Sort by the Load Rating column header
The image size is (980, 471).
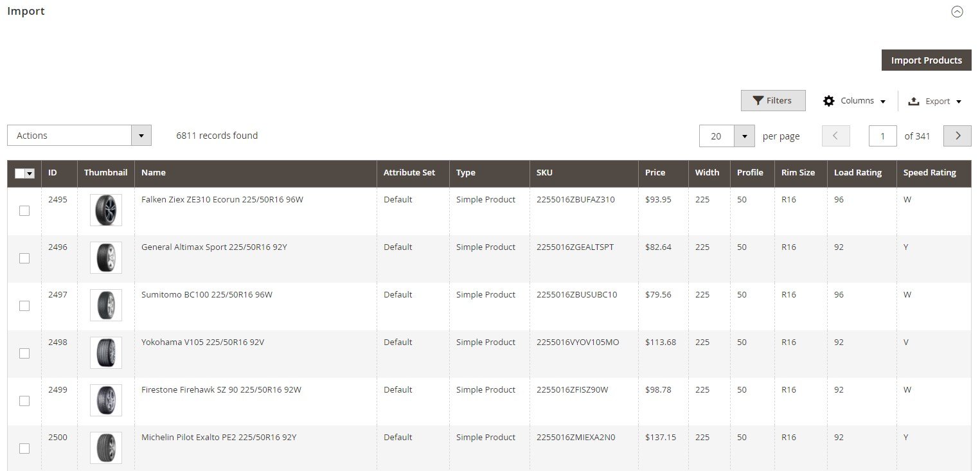pos(862,173)
